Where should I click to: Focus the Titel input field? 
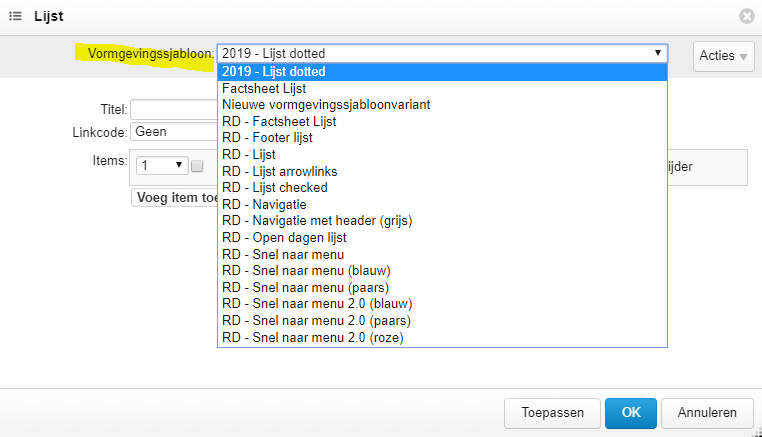click(x=174, y=109)
